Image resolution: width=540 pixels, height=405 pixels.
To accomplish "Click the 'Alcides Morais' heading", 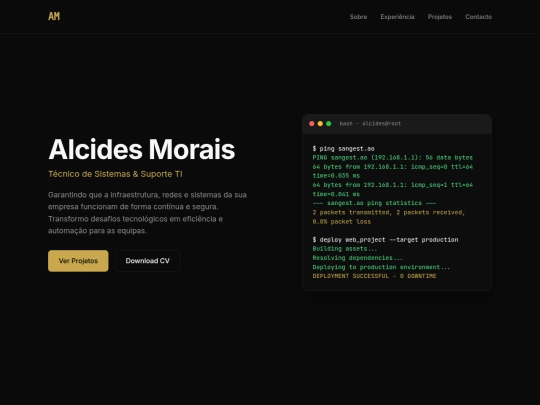I will 142,149.
